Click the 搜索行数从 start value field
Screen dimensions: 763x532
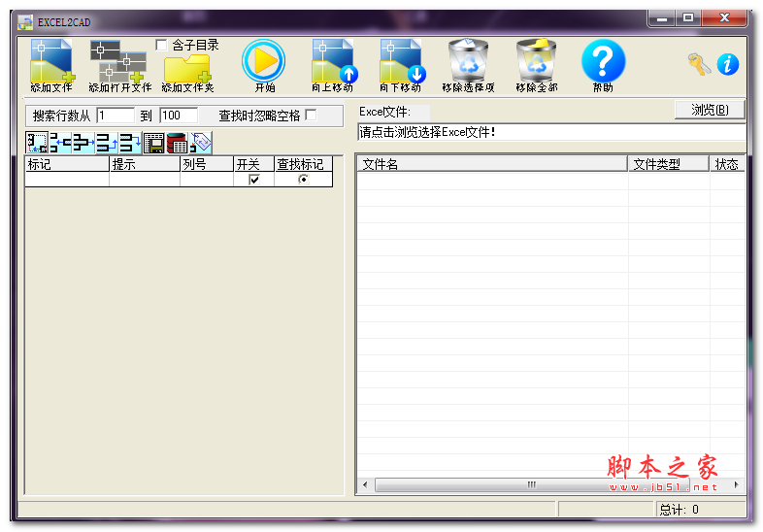point(116,116)
